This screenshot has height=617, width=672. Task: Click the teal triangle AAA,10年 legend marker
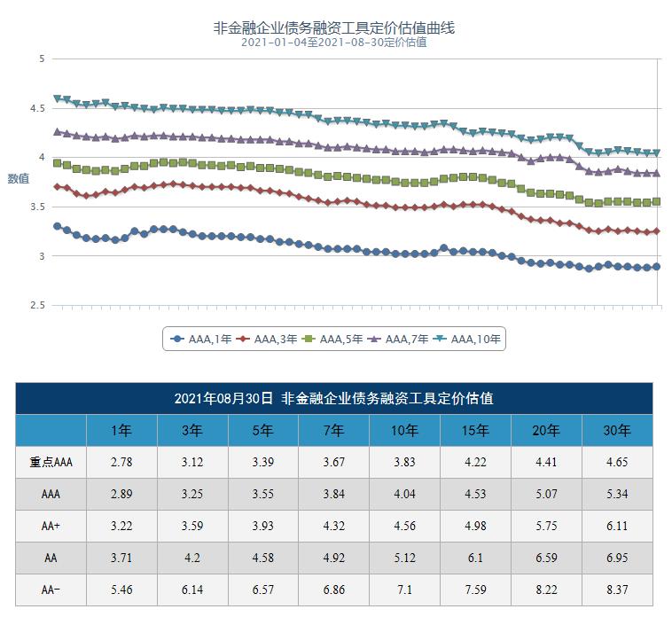point(440,339)
